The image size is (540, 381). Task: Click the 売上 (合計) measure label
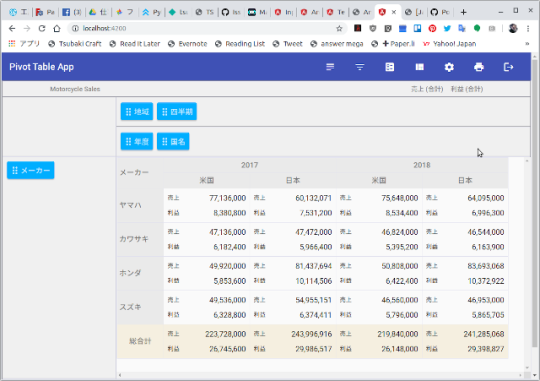tap(427, 89)
